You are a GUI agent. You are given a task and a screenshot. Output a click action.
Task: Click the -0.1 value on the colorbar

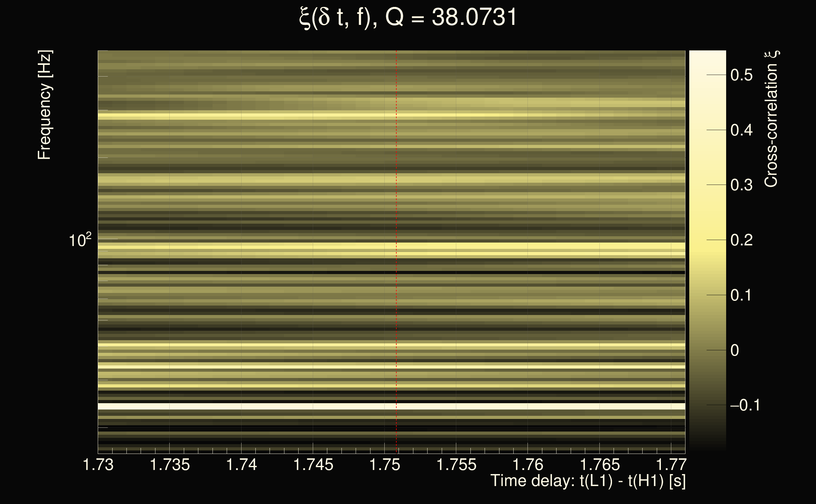(x=745, y=405)
